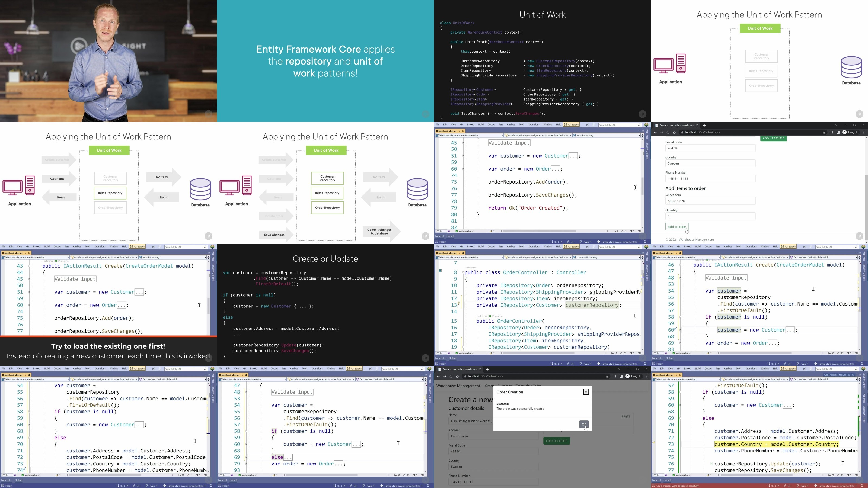This screenshot has width=868, height=488.
Task: Open side panel in the Order Creation dialog browser
Action: pyautogui.click(x=621, y=376)
